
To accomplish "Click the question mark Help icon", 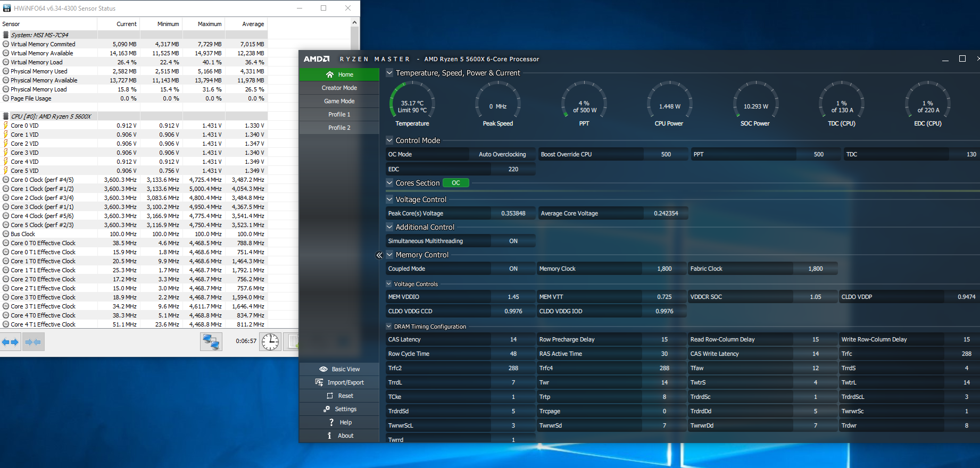I will pyautogui.click(x=331, y=422).
